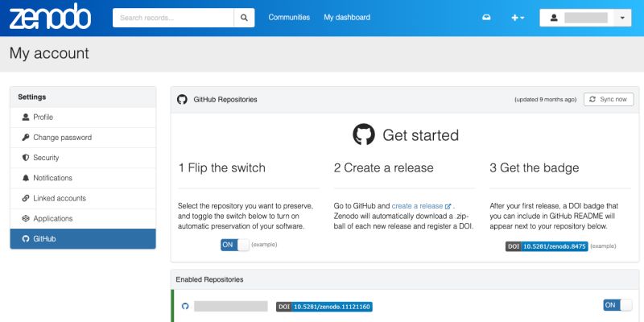Open Profile settings
Image resolution: width=644 pixels, height=322 pixels.
coord(83,117)
